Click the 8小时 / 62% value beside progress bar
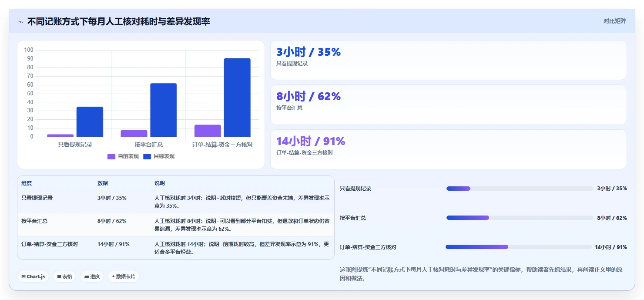Image resolution: width=644 pixels, height=300 pixels. tap(612, 218)
